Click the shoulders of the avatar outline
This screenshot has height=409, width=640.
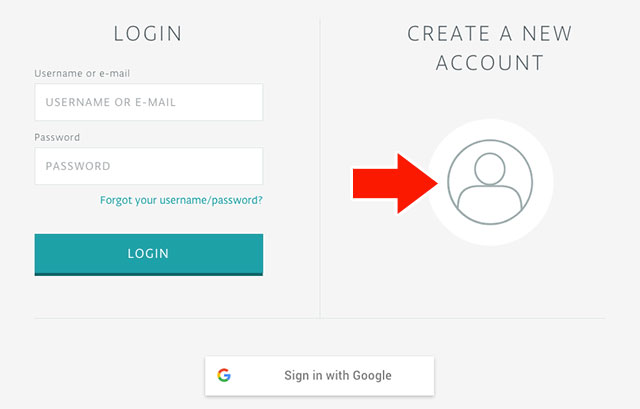pos(490,203)
